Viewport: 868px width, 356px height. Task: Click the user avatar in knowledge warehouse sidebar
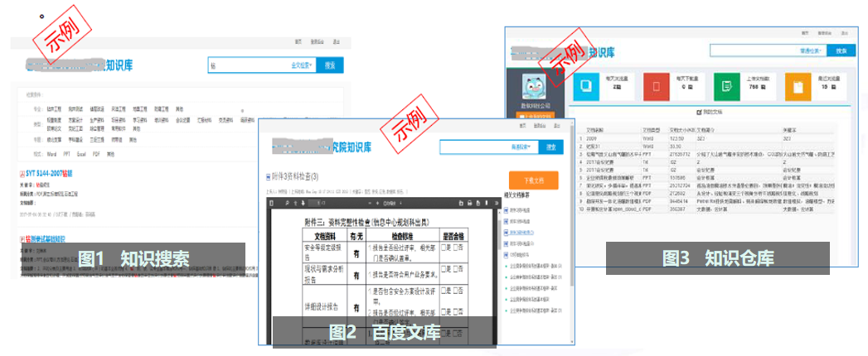(x=535, y=87)
